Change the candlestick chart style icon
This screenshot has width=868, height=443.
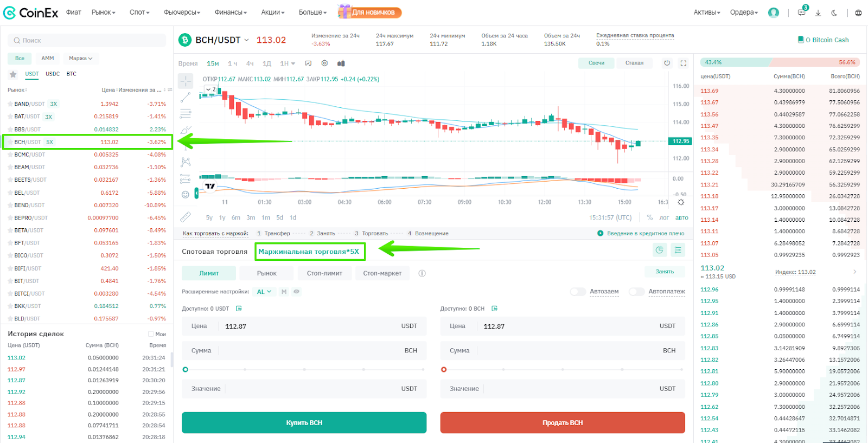point(341,63)
